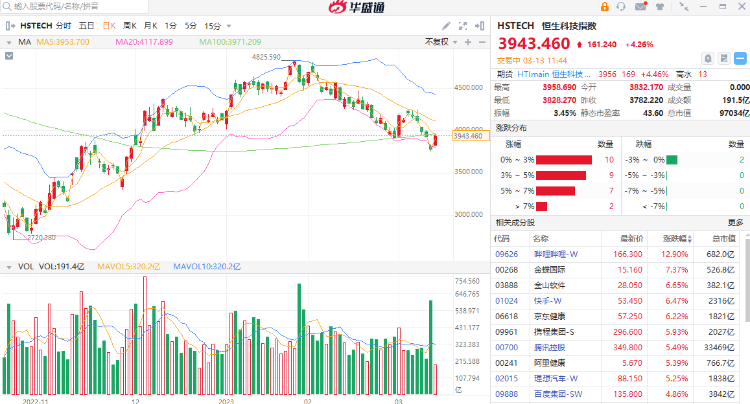Click the 5%~7% gain distribution bar
The image size is (750, 404).
pos(555,191)
